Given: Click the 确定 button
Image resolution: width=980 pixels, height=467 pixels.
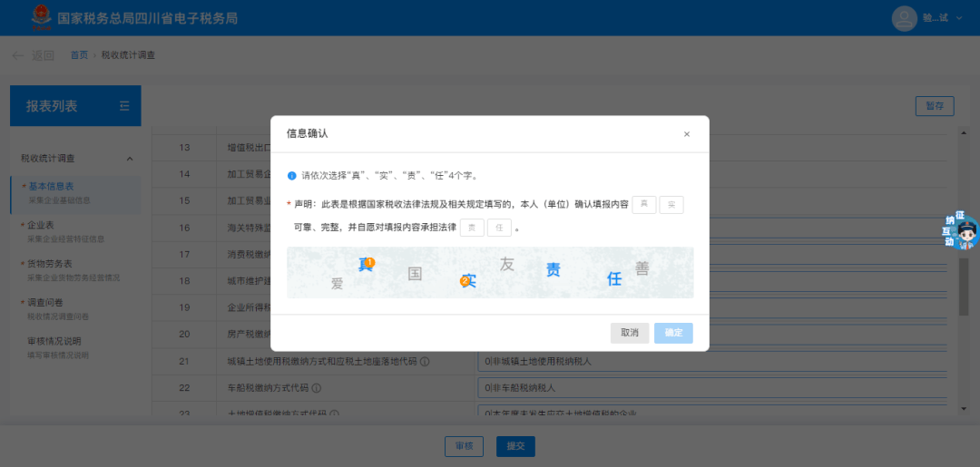Looking at the screenshot, I should (x=673, y=333).
